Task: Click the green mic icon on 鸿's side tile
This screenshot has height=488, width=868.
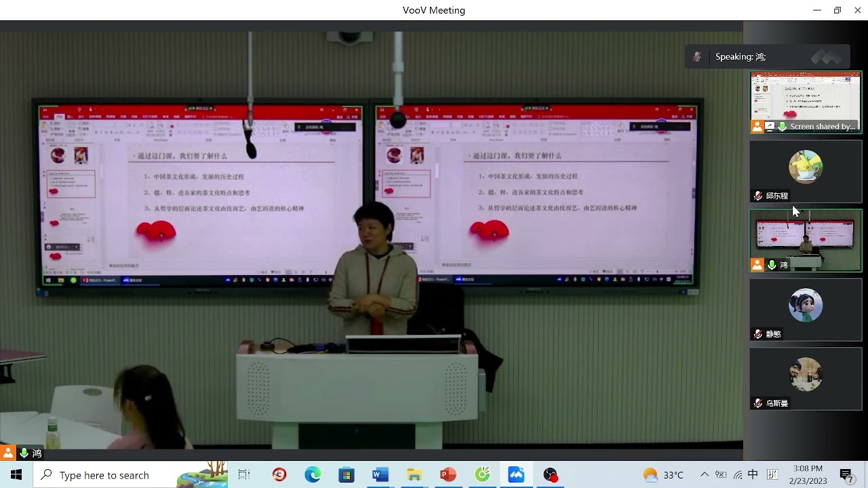Action: pyautogui.click(x=772, y=265)
